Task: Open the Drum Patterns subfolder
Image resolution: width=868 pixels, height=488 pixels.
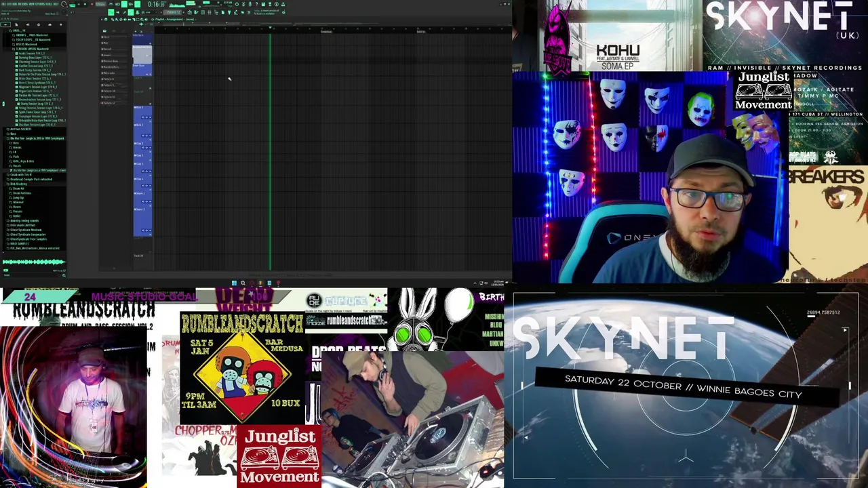Action: (x=22, y=193)
